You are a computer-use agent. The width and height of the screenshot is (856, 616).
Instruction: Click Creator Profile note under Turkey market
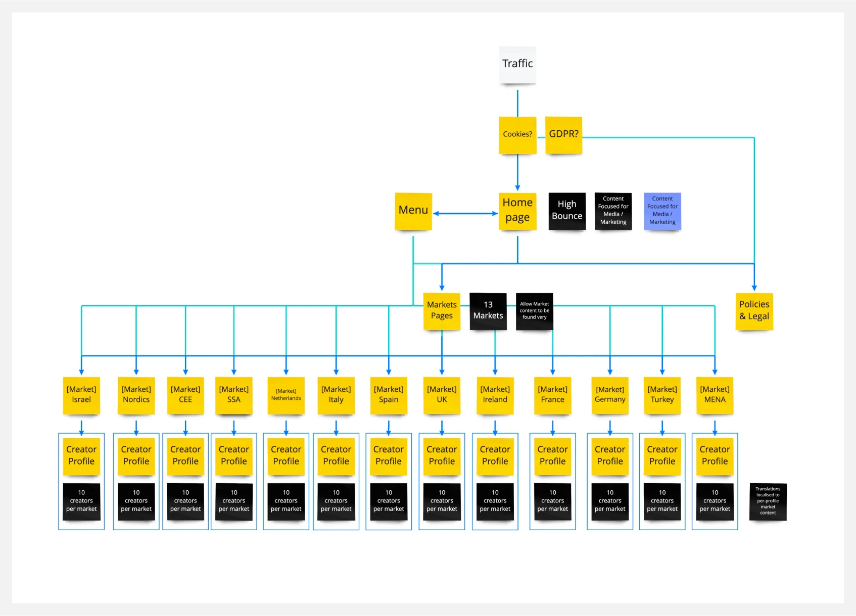point(662,457)
